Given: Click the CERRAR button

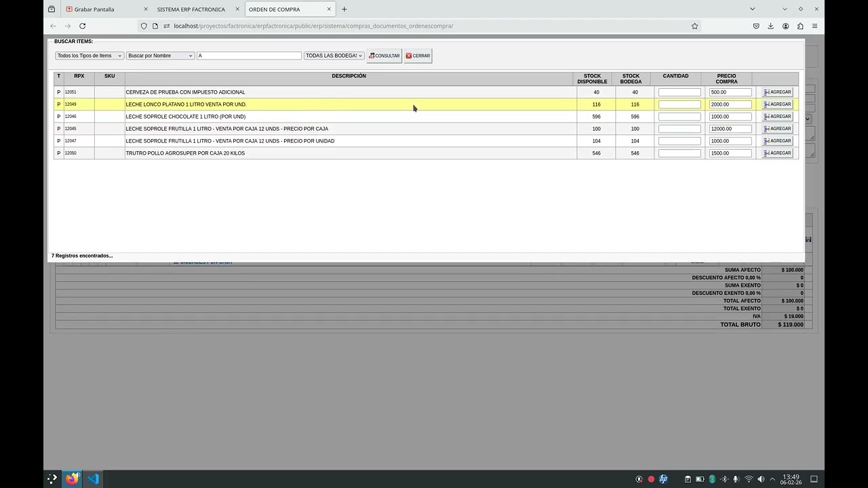Looking at the screenshot, I should pos(418,56).
